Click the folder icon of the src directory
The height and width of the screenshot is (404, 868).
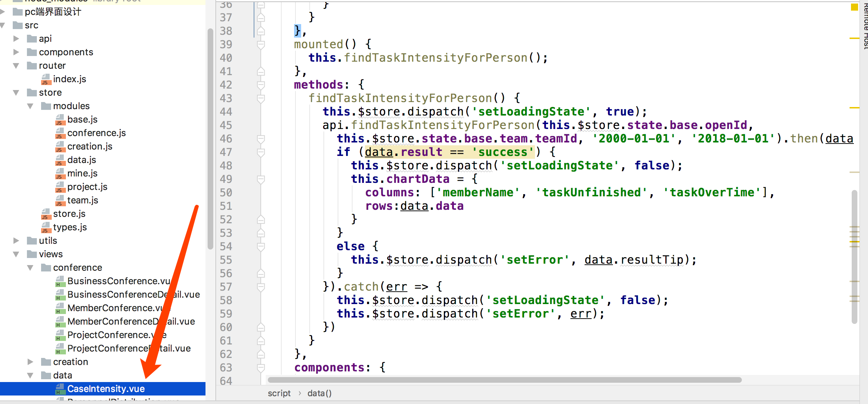point(17,25)
